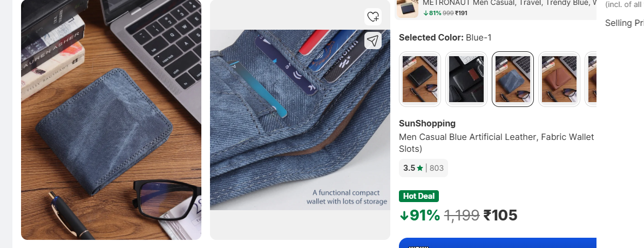Select the partially visible fifth color swatch
Viewport: 644px width, 248px height.
(591, 79)
